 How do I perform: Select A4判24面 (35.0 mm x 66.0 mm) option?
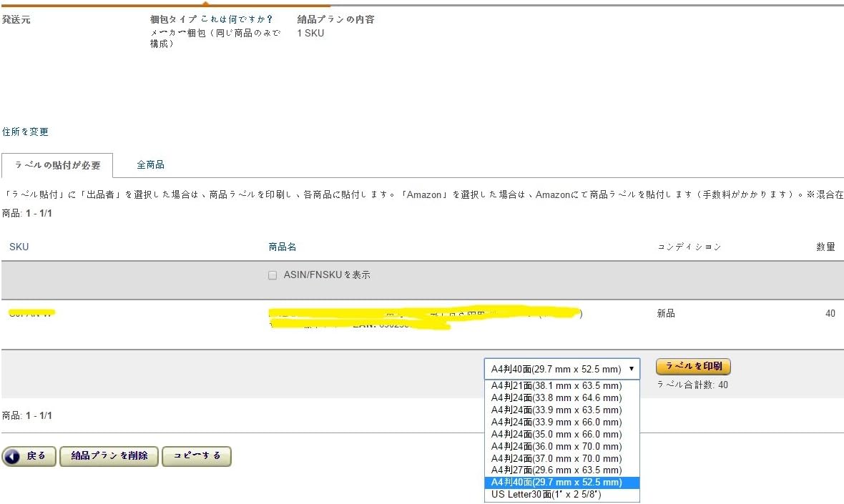pyautogui.click(x=556, y=435)
